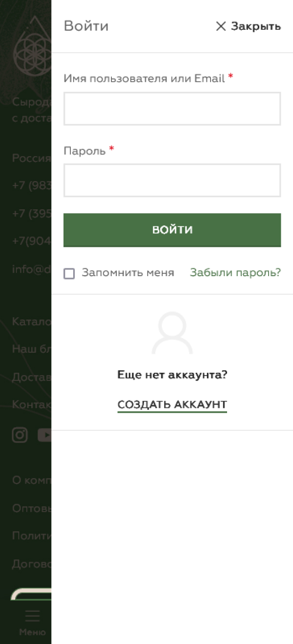Submit with the green ВОЙТИ button
Screen dimensions: 293x644
click(172, 230)
